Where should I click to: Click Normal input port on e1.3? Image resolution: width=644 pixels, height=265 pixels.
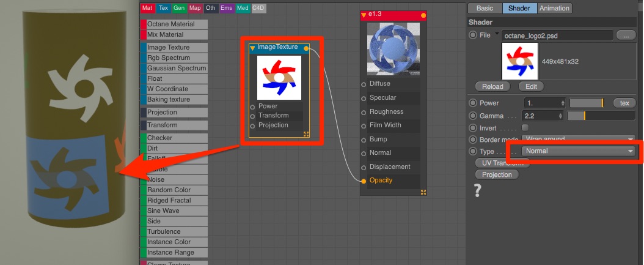(364, 154)
